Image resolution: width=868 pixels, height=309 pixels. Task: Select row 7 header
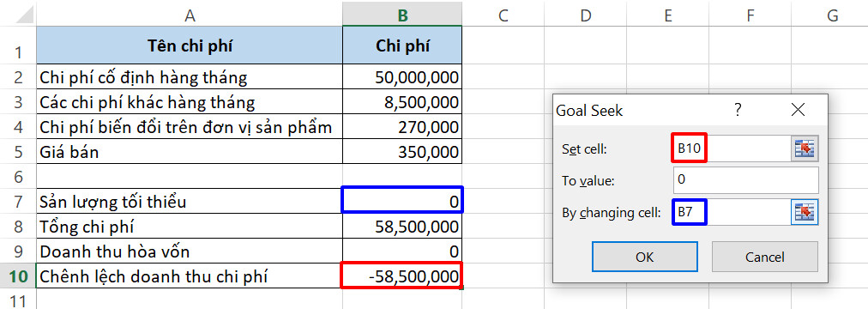pos(18,202)
